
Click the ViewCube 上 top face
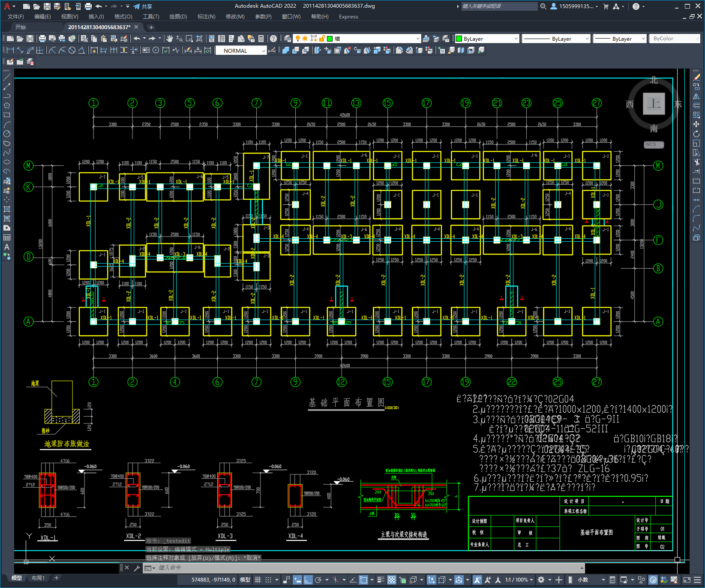654,104
